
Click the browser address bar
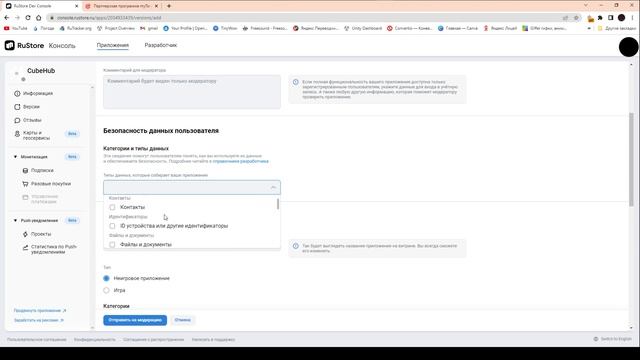pyautogui.click(x=306, y=18)
